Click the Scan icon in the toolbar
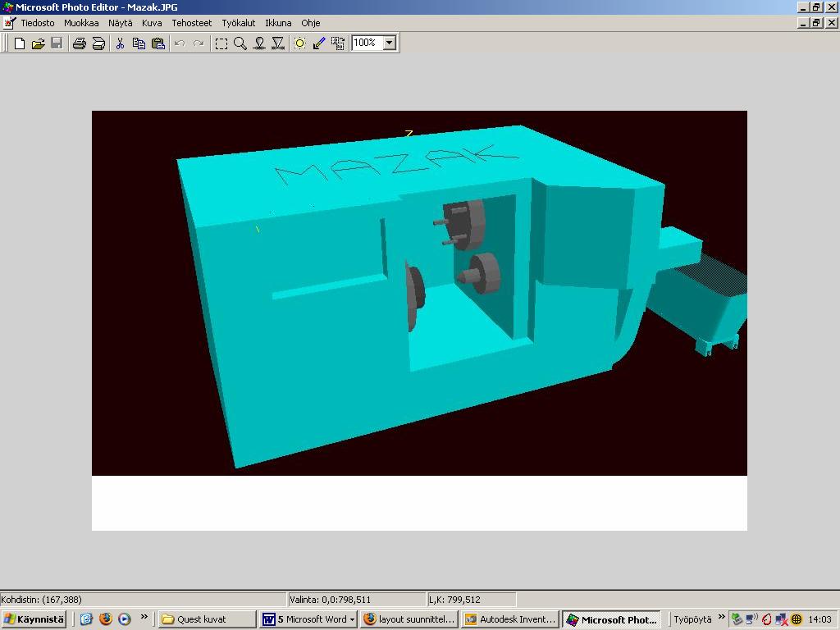Viewport: 840px width, 630px height. (98, 43)
